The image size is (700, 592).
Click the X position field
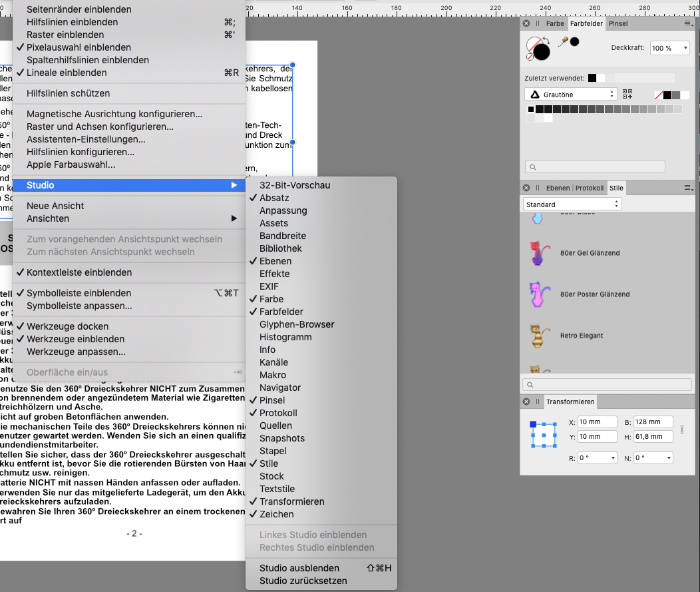598,422
